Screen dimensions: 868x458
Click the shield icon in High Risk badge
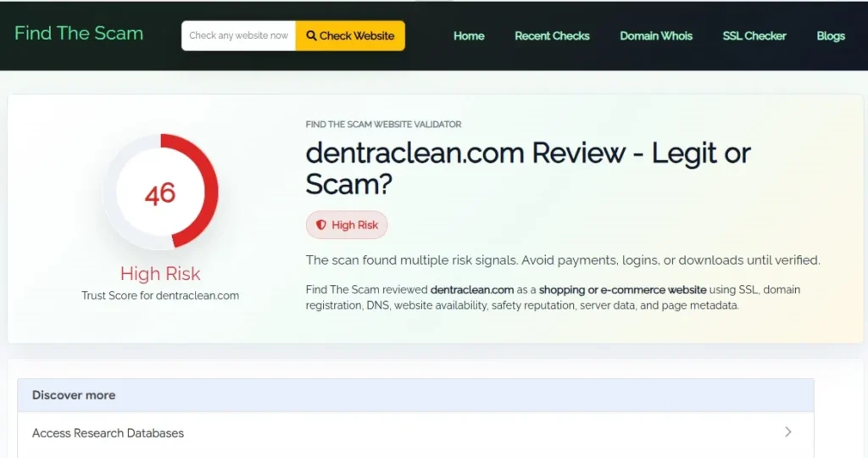(320, 225)
